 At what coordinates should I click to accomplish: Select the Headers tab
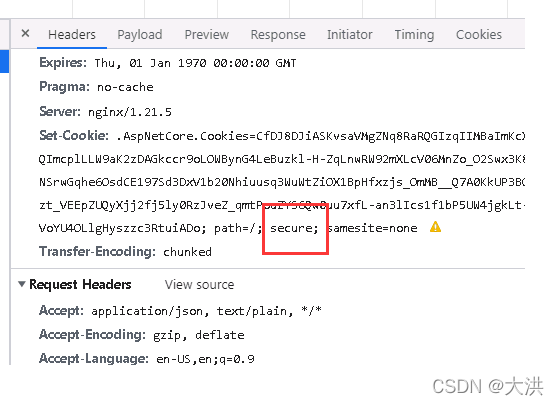[72, 35]
